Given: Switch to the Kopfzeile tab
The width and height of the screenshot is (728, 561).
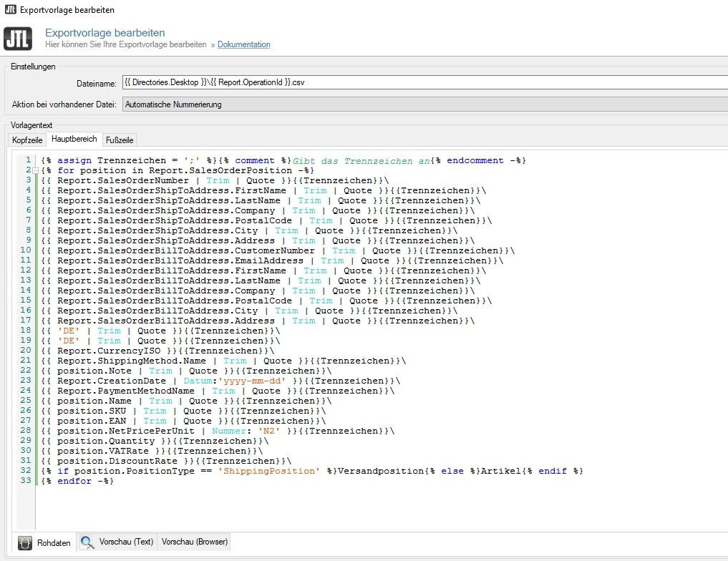Looking at the screenshot, I should (26, 140).
